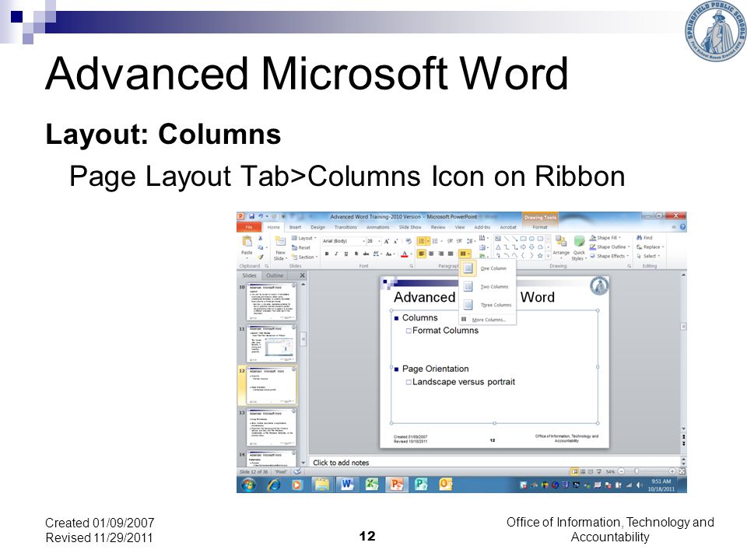
Task: Click the Columns button in Paragraph group
Action: pyautogui.click(x=465, y=254)
